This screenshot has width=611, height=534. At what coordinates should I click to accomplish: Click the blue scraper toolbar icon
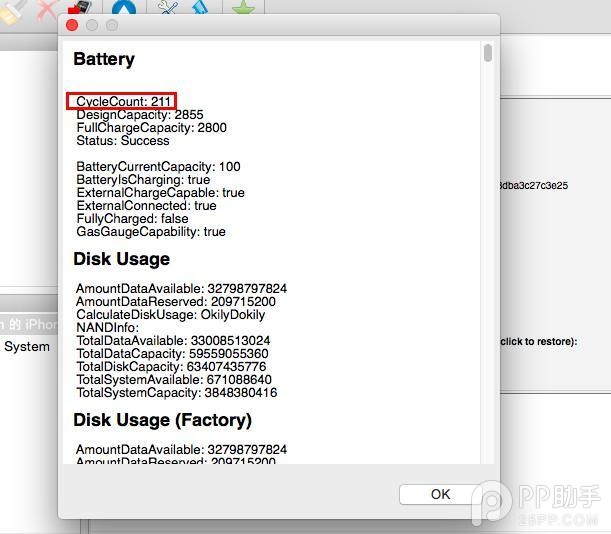(x=200, y=7)
